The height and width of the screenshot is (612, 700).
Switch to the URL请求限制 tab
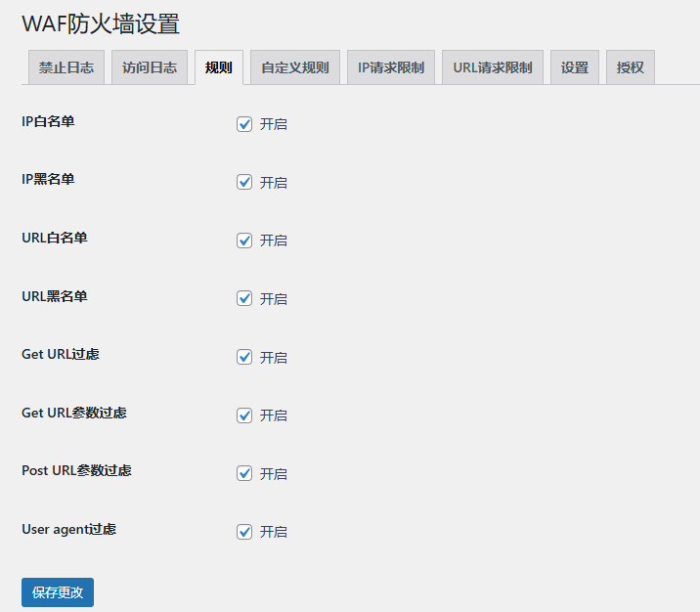(x=493, y=68)
